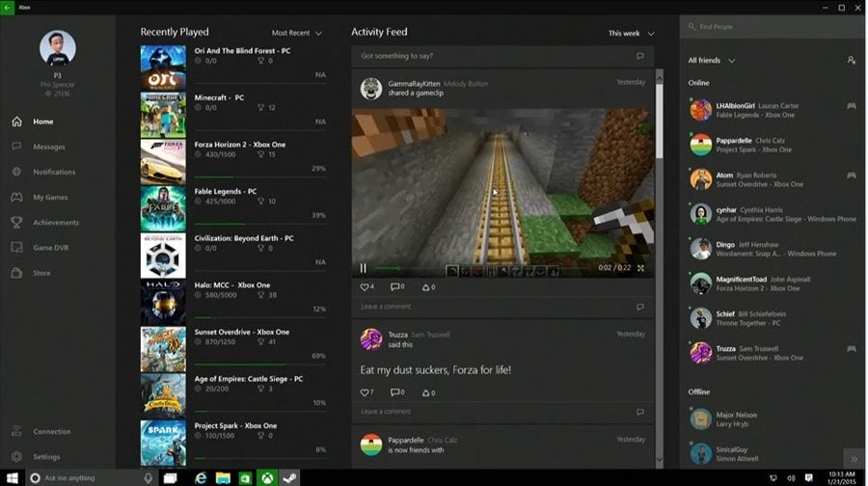This screenshot has height=486, width=868.
Task: Select friend Pappardelle in friends list
Action: (773, 145)
